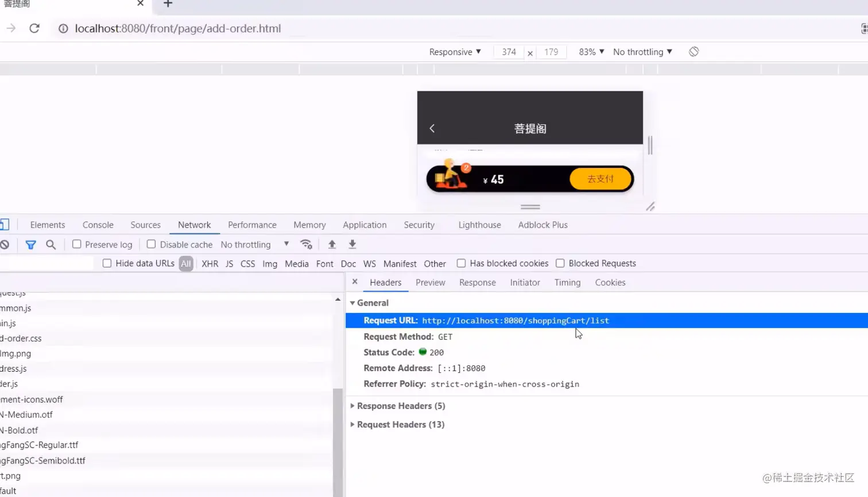Switch to Application panel
868x497 pixels.
[x=365, y=225]
